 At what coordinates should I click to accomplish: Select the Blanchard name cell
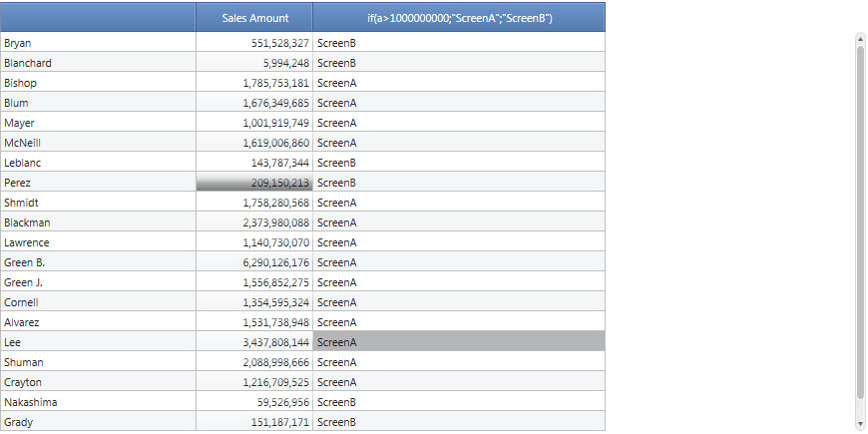tap(98, 63)
